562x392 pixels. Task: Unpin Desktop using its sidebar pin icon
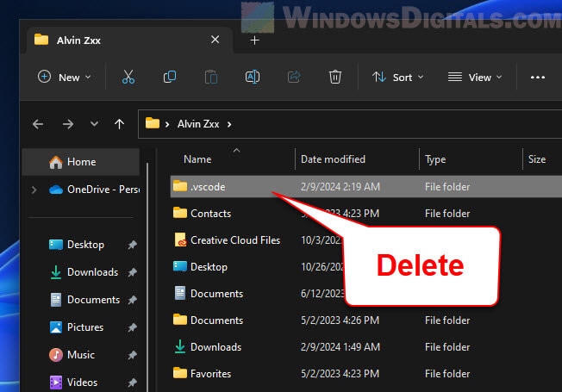coord(132,245)
